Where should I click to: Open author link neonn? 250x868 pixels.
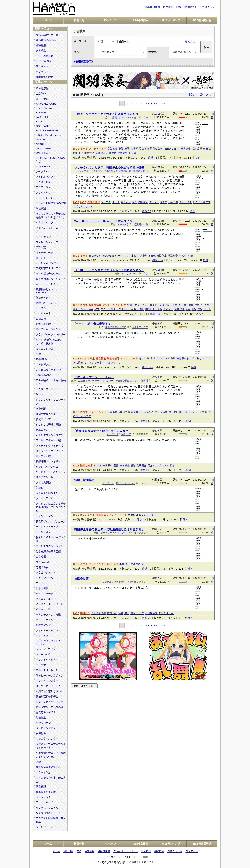pos(144,484)
